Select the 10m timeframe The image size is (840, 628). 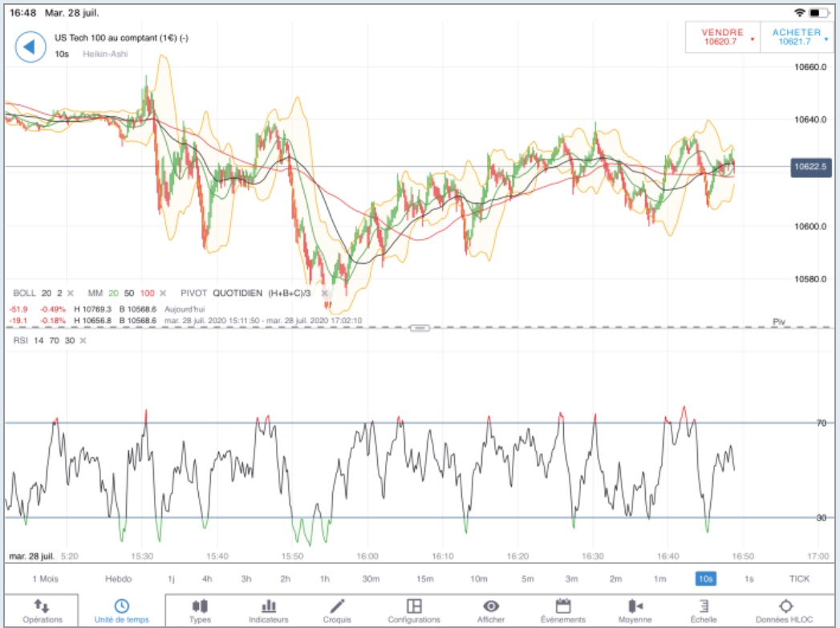tap(479, 579)
